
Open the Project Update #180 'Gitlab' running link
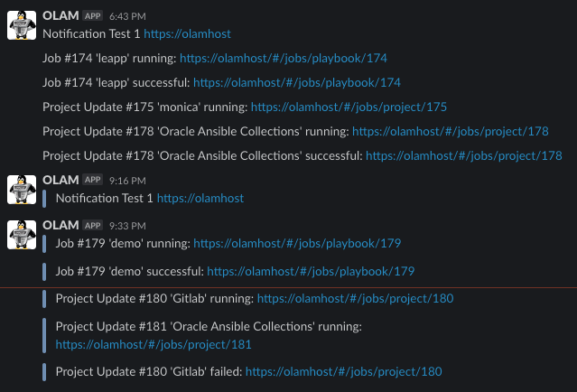pos(355,298)
